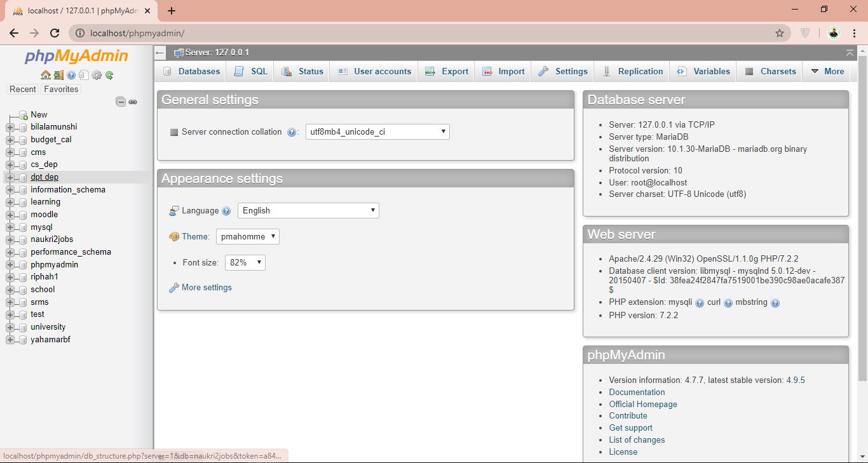
Task: Click the Recent tables button
Action: point(23,90)
